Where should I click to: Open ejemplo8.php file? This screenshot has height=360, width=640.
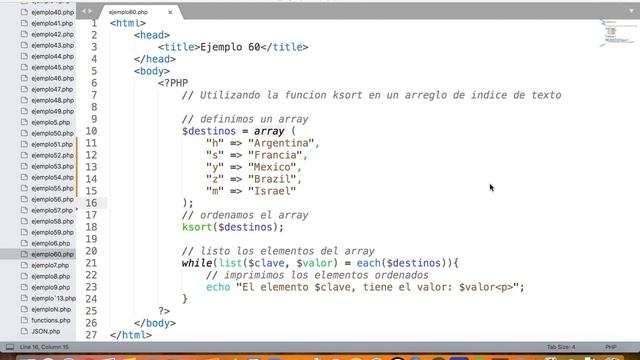tap(50, 276)
